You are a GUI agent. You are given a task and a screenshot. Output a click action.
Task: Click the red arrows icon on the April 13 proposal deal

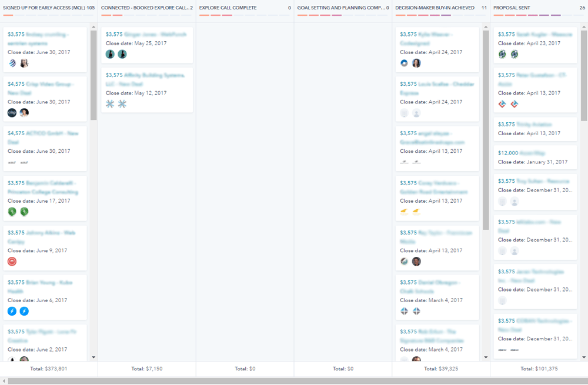(501, 104)
